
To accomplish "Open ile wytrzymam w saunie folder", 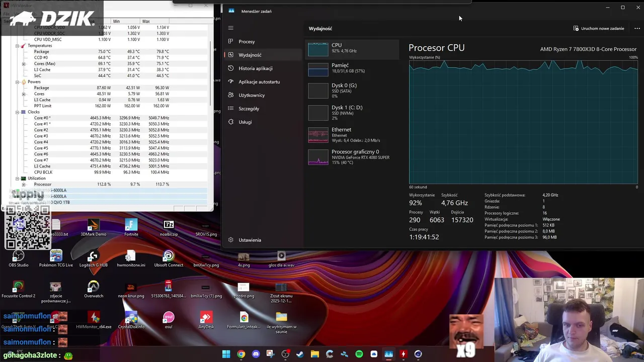I will (281, 322).
